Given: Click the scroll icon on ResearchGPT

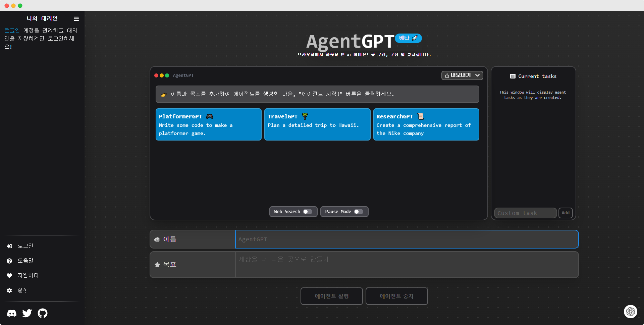Looking at the screenshot, I should [x=421, y=116].
